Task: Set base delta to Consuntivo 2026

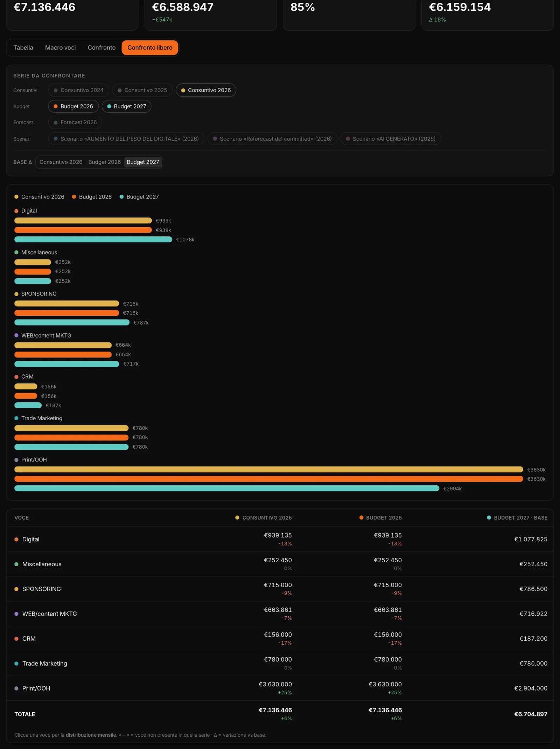Action: pyautogui.click(x=61, y=162)
